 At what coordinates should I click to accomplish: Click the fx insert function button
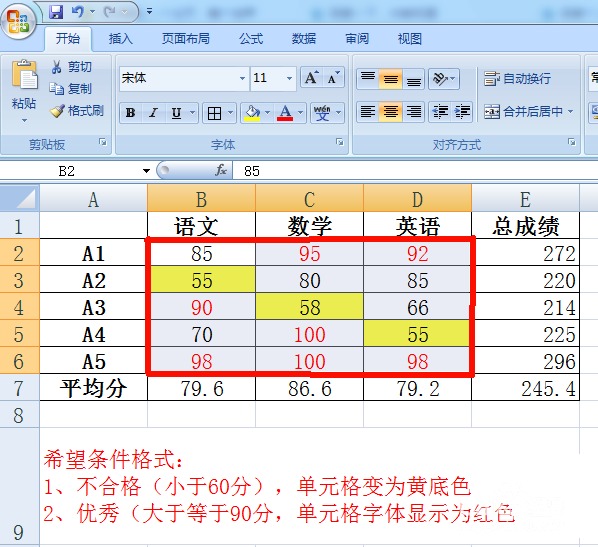[221, 171]
